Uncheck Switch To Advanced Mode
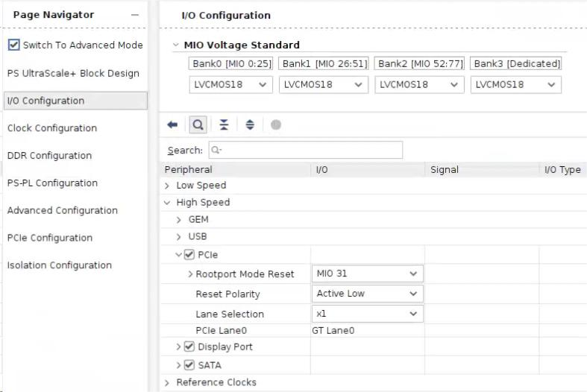 (x=14, y=45)
